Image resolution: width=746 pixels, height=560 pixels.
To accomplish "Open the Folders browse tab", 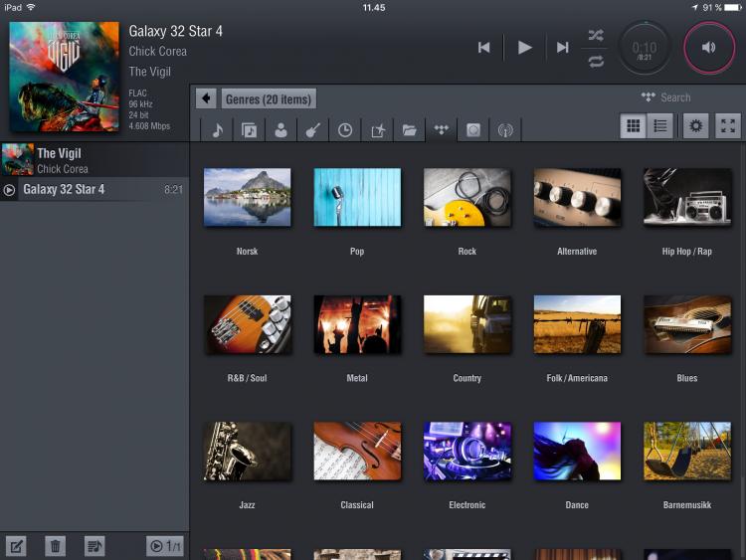I will click(x=409, y=130).
